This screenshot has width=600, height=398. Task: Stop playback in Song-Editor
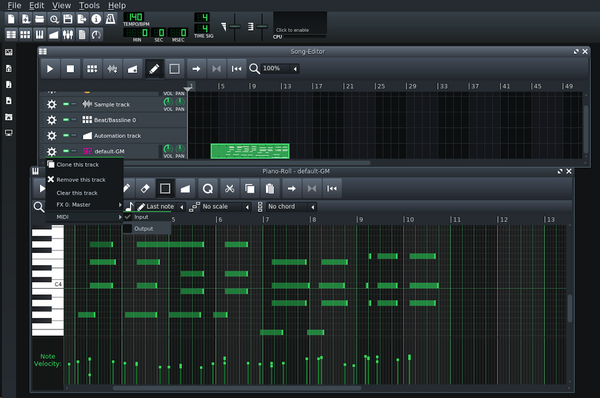(x=70, y=69)
